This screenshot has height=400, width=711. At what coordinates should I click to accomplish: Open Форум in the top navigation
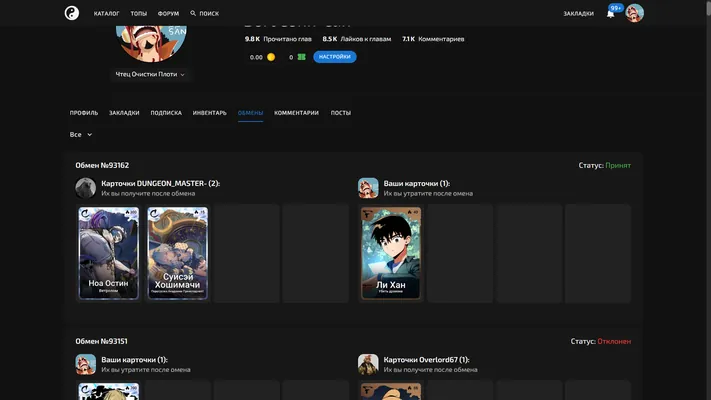tap(168, 14)
